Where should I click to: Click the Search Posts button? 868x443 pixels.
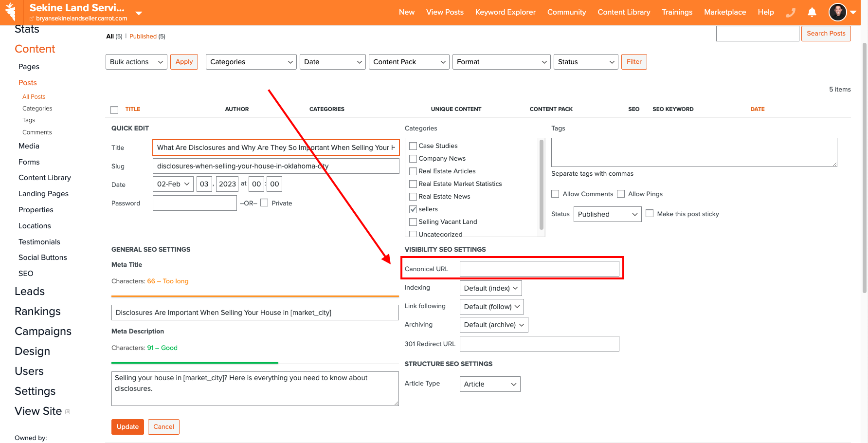826,34
